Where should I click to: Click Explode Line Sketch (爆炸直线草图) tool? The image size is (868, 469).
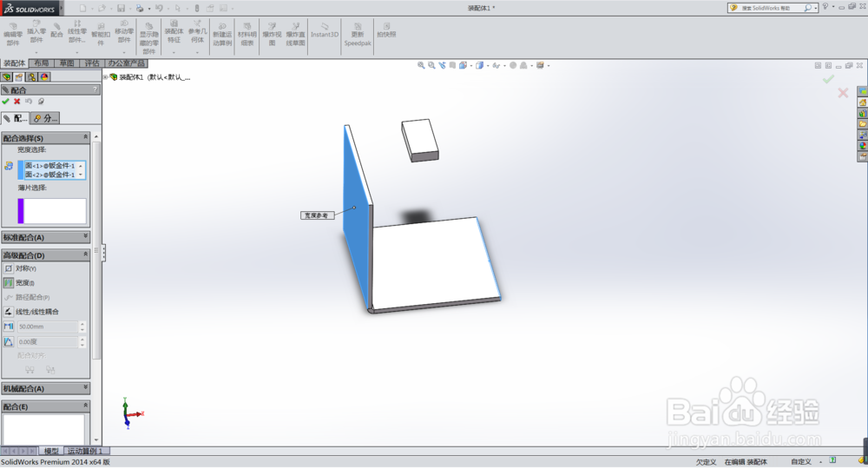(296, 35)
